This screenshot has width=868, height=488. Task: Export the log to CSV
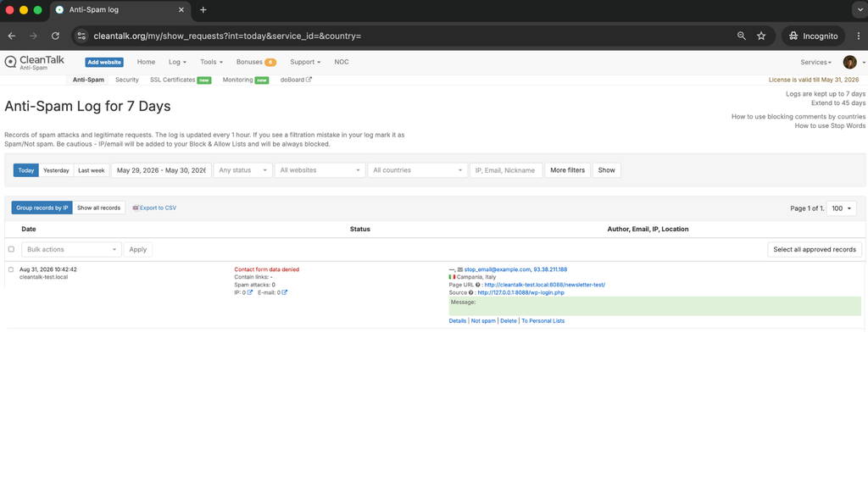pyautogui.click(x=154, y=208)
